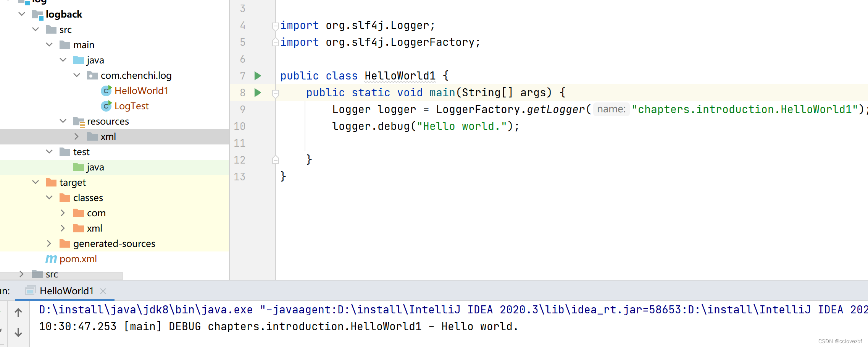The height and width of the screenshot is (347, 868).
Task: Collapse the test folder node
Action: coord(49,152)
